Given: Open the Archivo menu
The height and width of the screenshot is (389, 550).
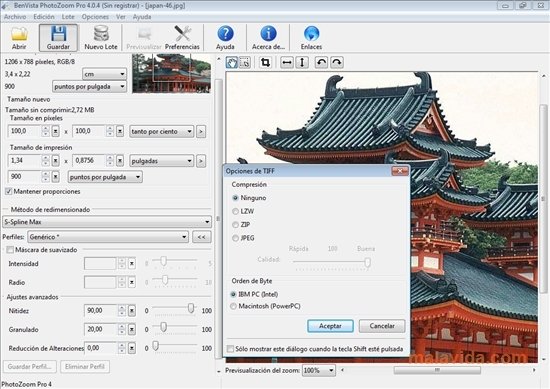Looking at the screenshot, I should pos(15,17).
